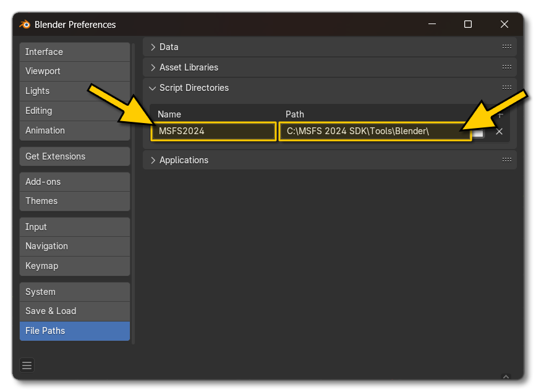Remove MSFS2024 entry with the X icon

point(498,132)
